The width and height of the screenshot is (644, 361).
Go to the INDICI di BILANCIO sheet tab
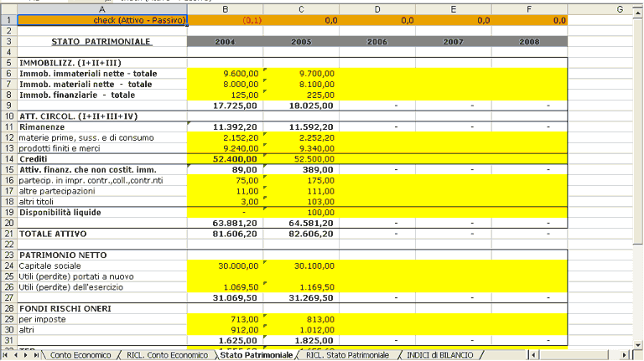click(440, 355)
